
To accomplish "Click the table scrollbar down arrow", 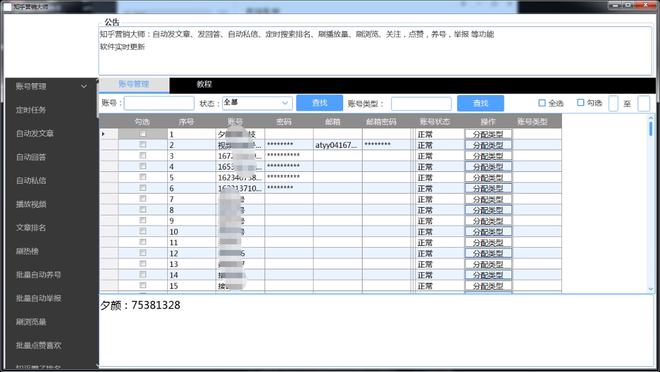I will (x=651, y=289).
